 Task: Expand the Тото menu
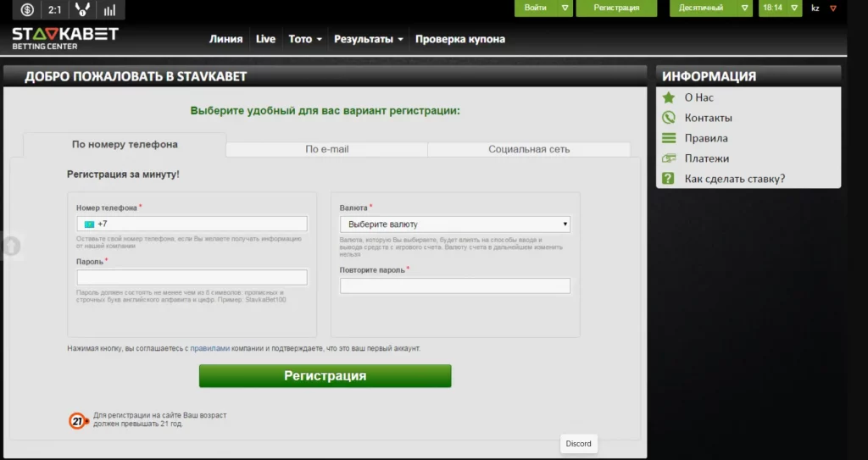pyautogui.click(x=305, y=39)
